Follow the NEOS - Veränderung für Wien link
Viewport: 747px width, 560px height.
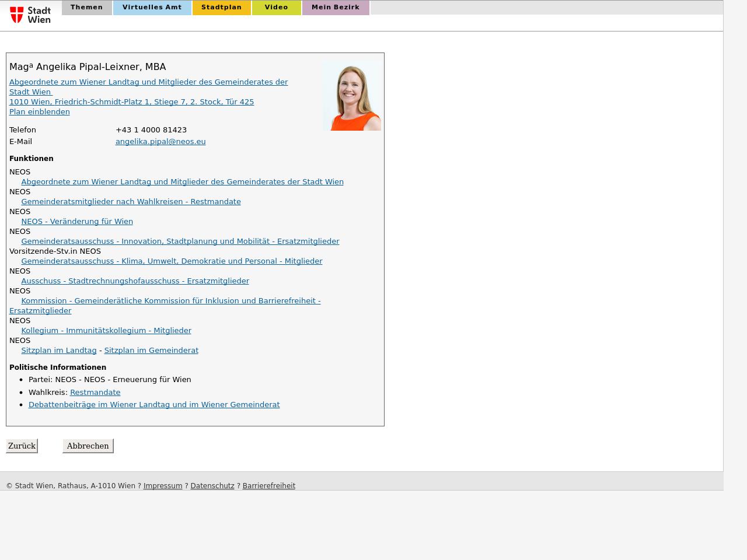(77, 222)
